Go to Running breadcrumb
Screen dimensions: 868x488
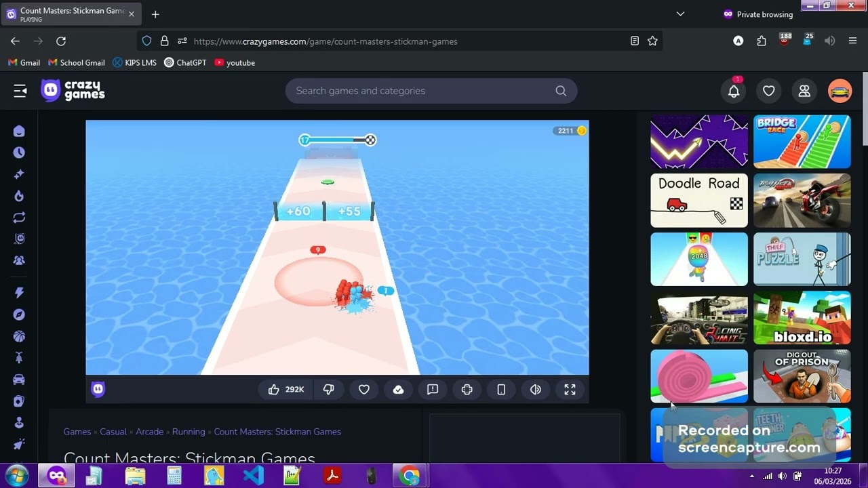coord(189,432)
